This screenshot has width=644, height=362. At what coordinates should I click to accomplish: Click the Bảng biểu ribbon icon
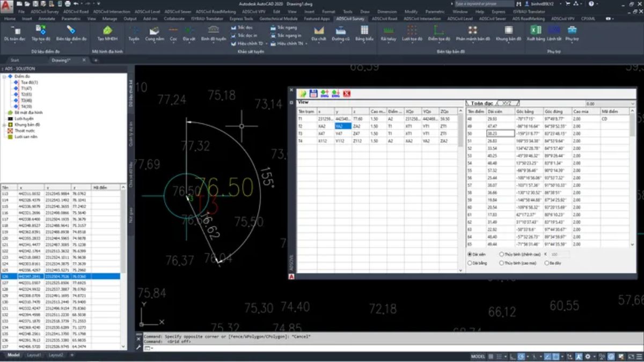[364, 33]
